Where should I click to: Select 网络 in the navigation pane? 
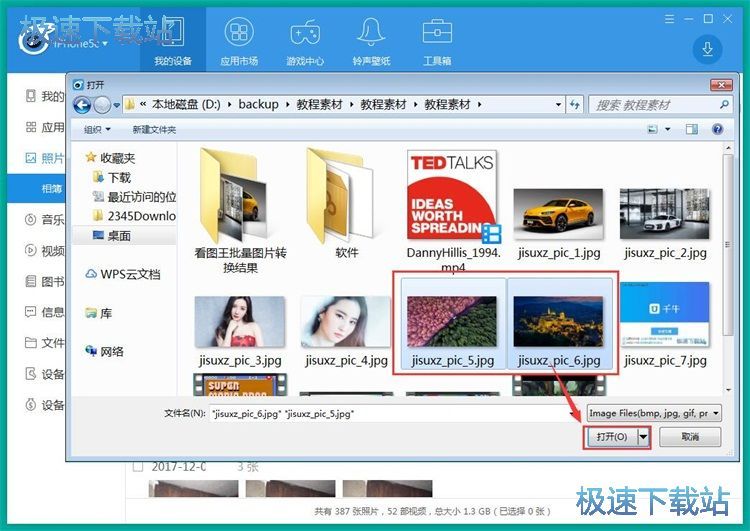coord(104,351)
